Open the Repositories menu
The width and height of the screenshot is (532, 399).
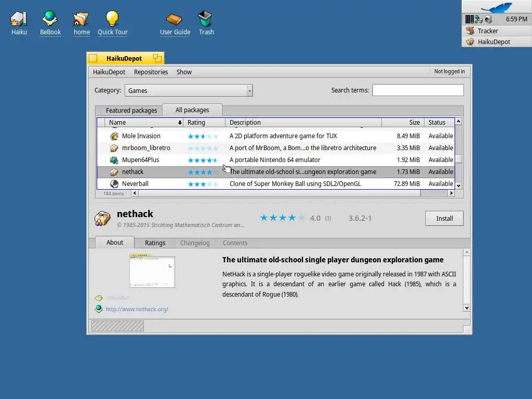click(x=151, y=72)
